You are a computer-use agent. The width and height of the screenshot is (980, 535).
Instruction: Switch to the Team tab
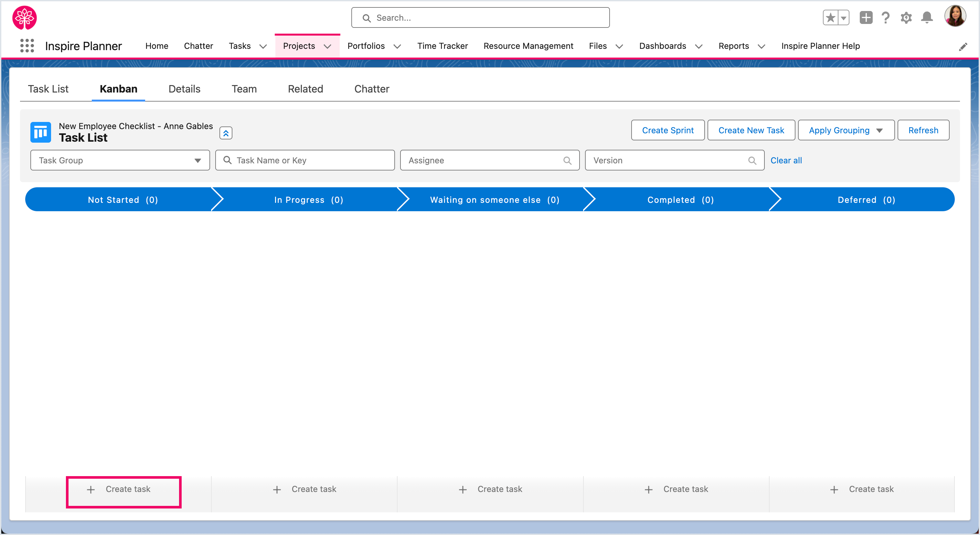point(244,89)
